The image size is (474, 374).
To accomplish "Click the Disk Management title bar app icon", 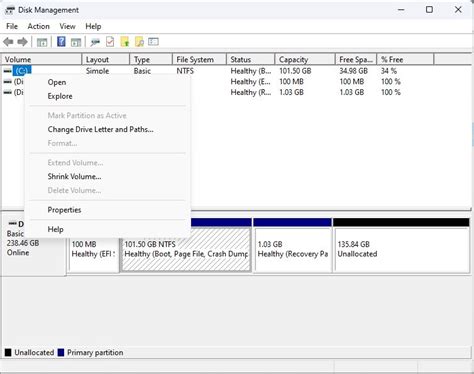I will 10,10.
